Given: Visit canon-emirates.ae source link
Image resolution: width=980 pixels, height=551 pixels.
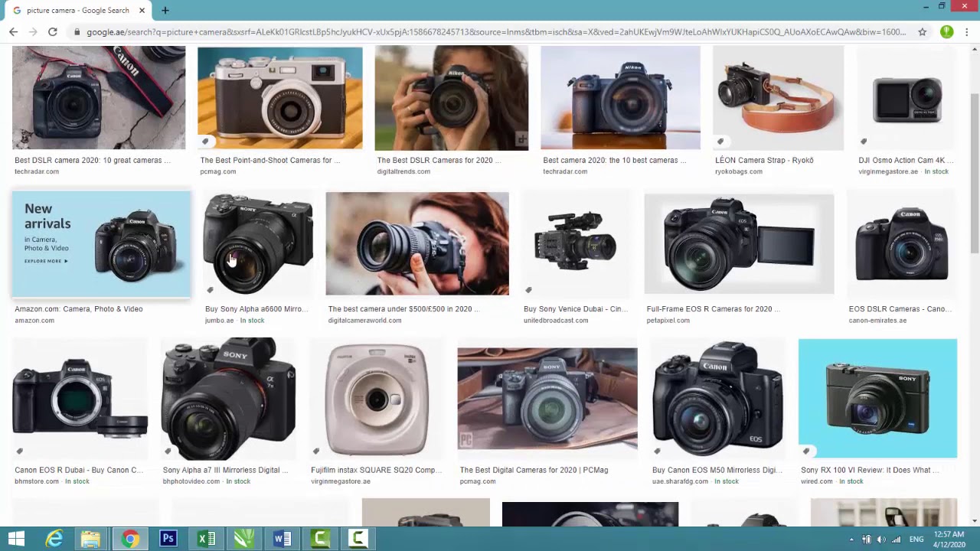Looking at the screenshot, I should pyautogui.click(x=877, y=321).
